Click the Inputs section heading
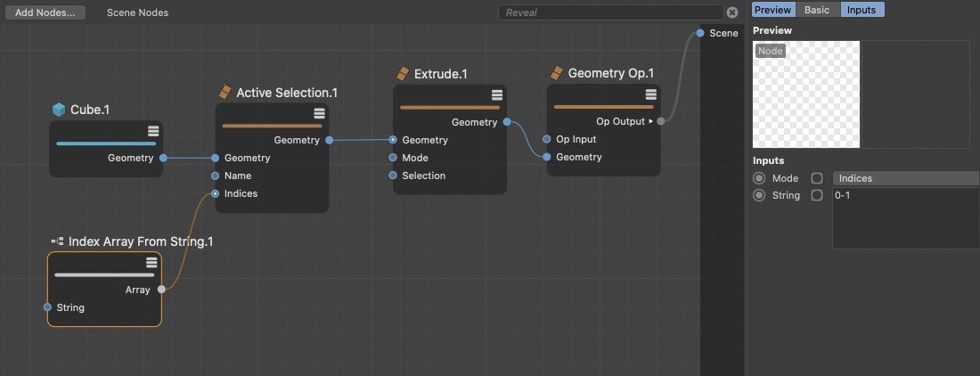The height and width of the screenshot is (376, 980). (768, 160)
